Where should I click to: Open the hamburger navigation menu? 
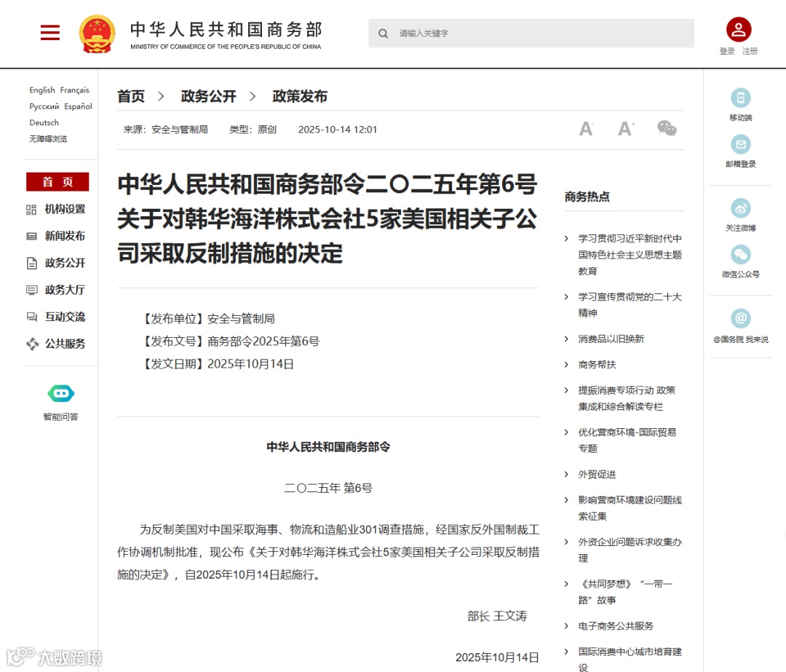click(49, 33)
